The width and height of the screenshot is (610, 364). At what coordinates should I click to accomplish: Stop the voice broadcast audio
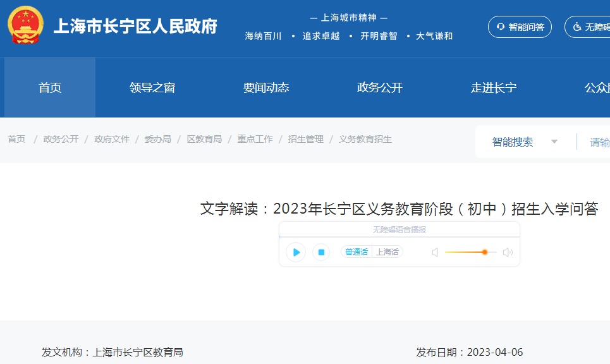(x=321, y=252)
